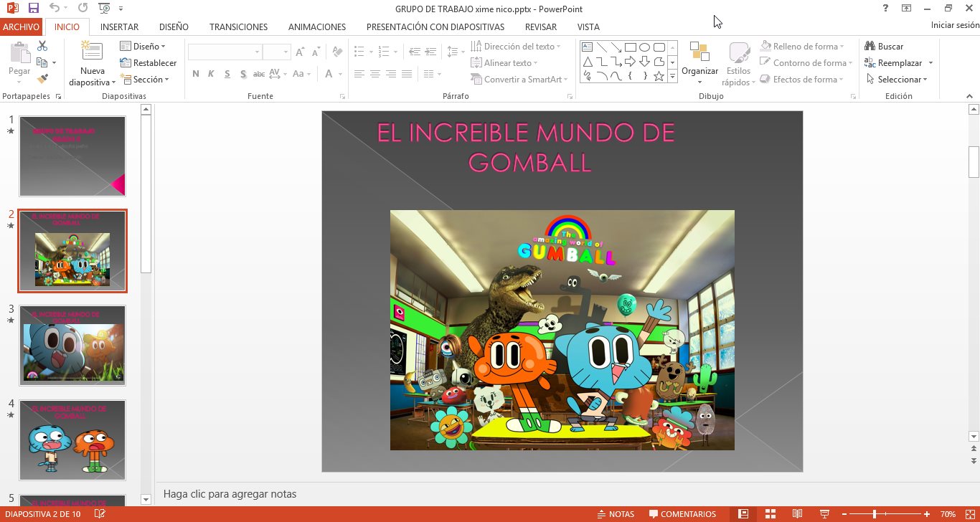
Task: Select the Arrow line shape
Action: pos(616,47)
